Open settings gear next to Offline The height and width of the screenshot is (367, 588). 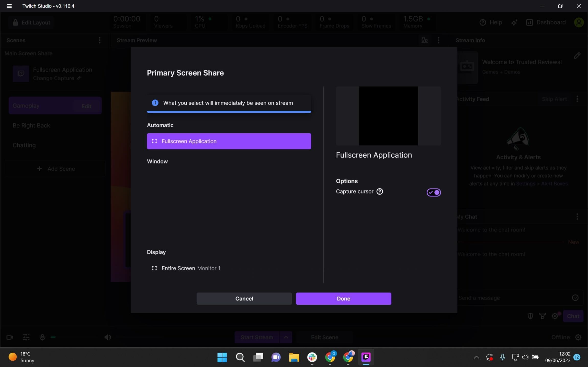(578, 337)
